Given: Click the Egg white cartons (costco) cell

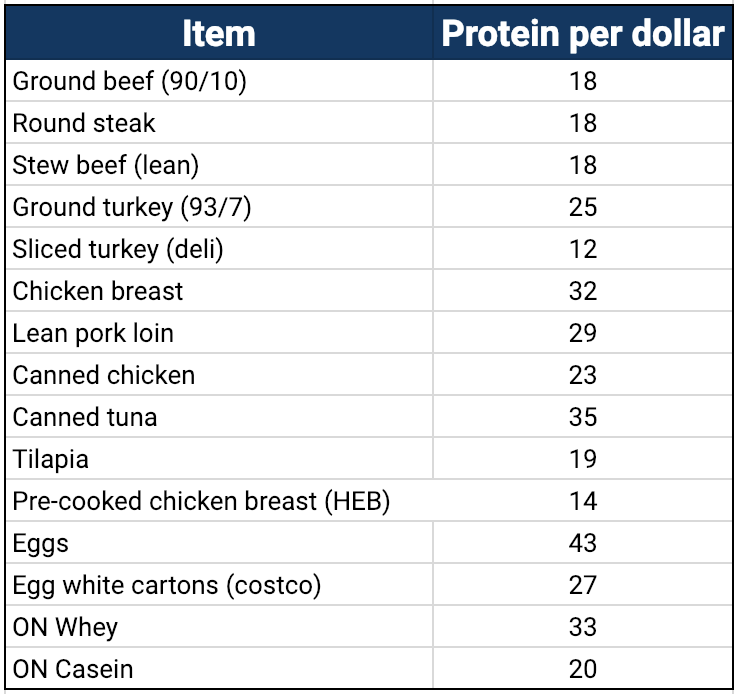Looking at the screenshot, I should coord(167,585).
